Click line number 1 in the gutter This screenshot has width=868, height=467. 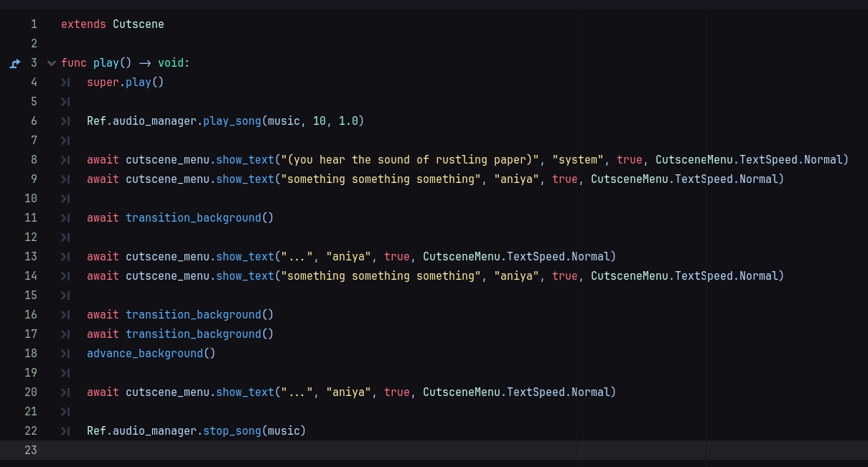click(34, 24)
